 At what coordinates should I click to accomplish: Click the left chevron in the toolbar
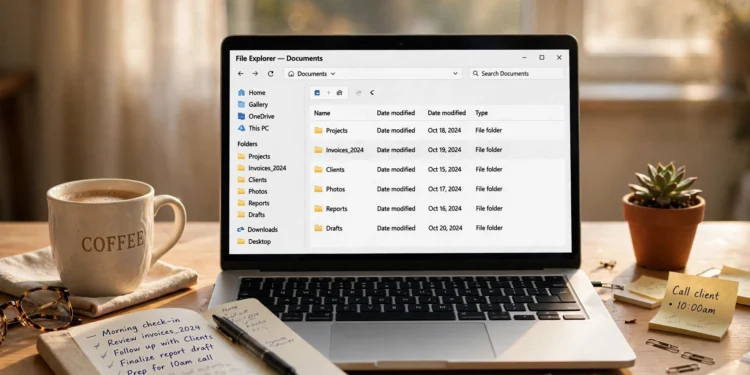point(372,93)
